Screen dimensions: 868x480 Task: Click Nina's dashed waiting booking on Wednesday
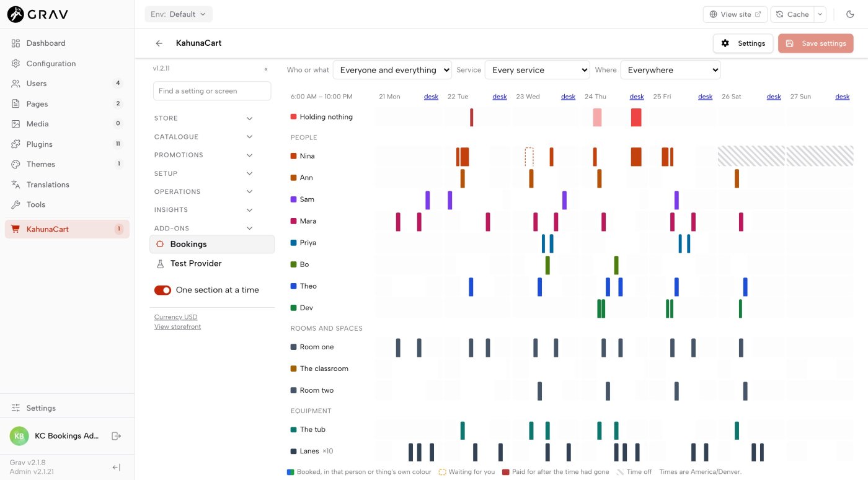pyautogui.click(x=529, y=157)
